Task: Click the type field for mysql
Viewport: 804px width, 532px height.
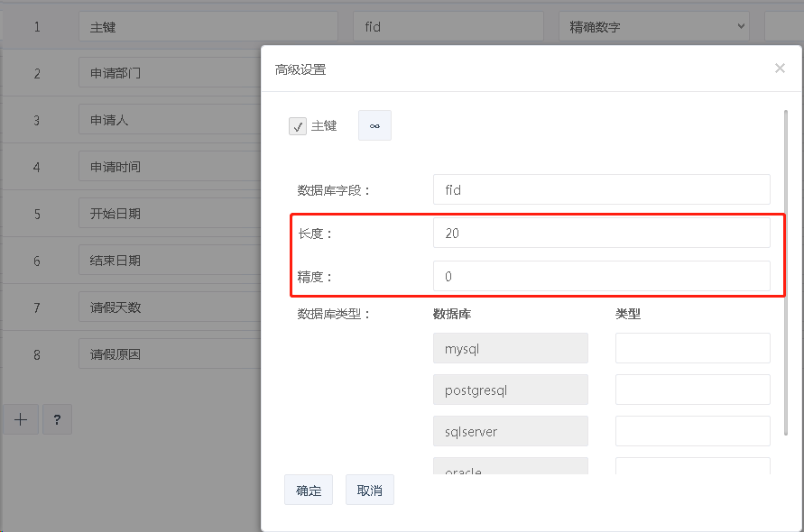Action: click(x=692, y=348)
